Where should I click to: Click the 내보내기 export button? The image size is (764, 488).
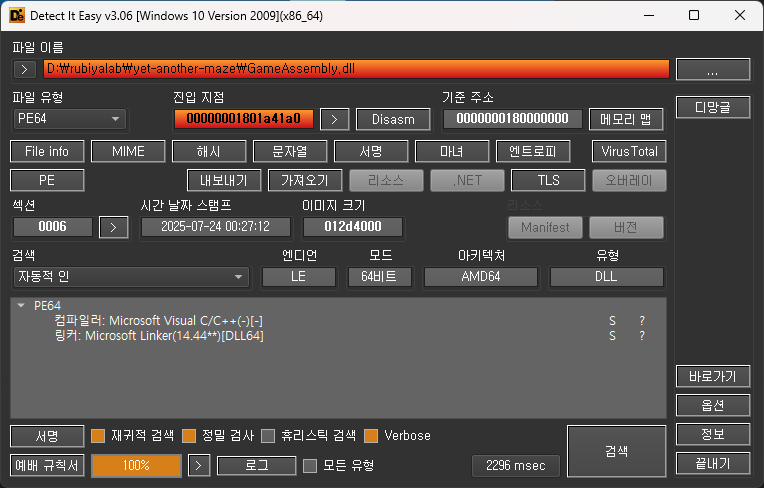tap(224, 180)
